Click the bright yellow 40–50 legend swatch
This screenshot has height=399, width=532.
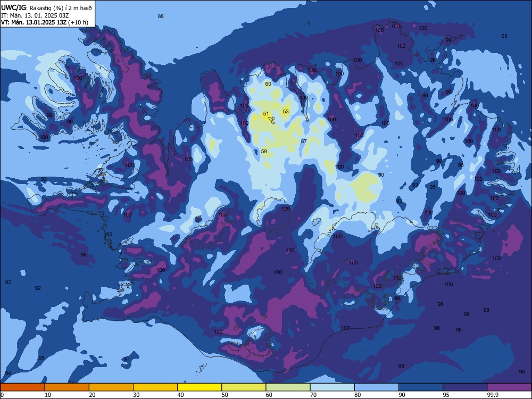pyautogui.click(x=199, y=387)
